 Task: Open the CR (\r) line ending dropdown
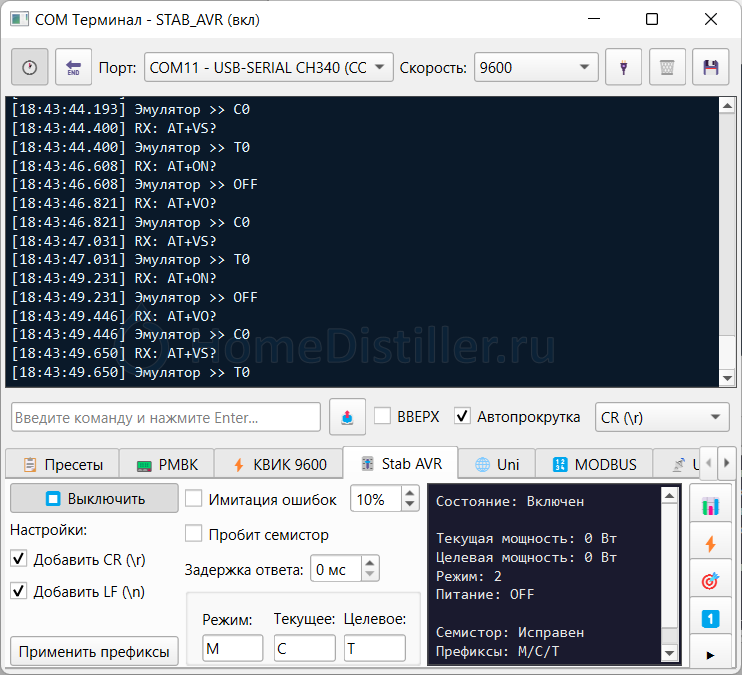click(x=662, y=417)
